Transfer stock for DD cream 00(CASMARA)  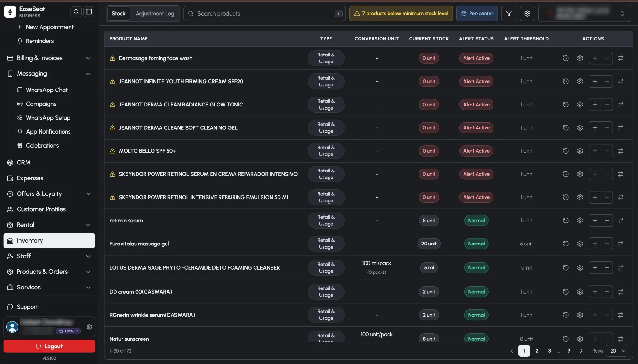620,292
